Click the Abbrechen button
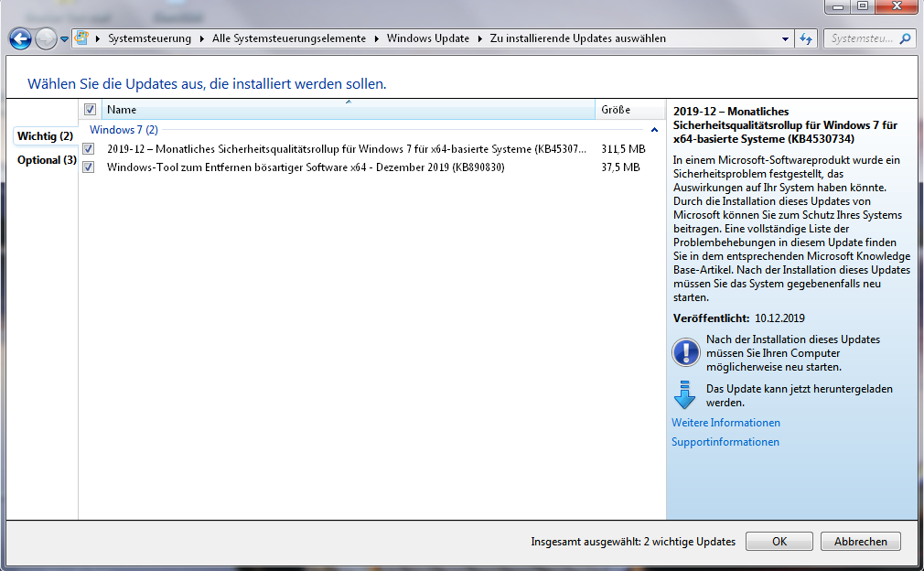Image resolution: width=924 pixels, height=571 pixels. pyautogui.click(x=860, y=542)
